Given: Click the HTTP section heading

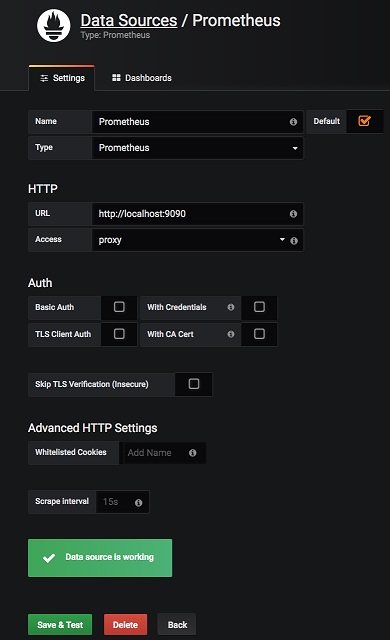Looking at the screenshot, I should (x=43, y=189).
